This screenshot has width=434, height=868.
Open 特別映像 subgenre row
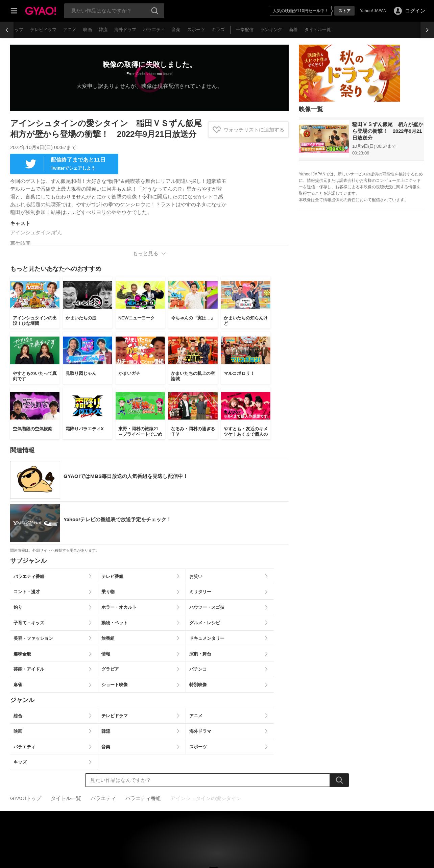point(230,684)
